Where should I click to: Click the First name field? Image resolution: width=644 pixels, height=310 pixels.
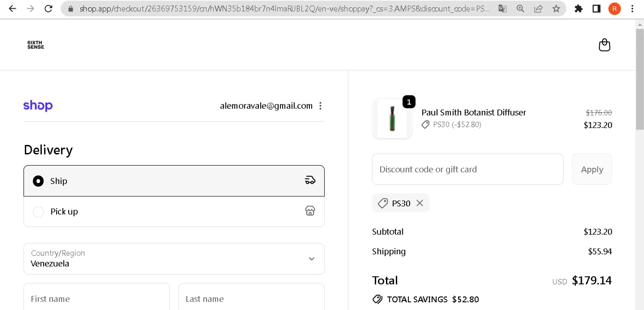pyautogui.click(x=97, y=297)
